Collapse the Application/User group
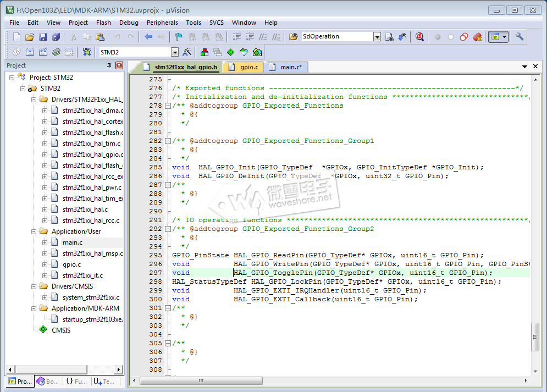Screen dimensions: 547x392 click(34, 231)
